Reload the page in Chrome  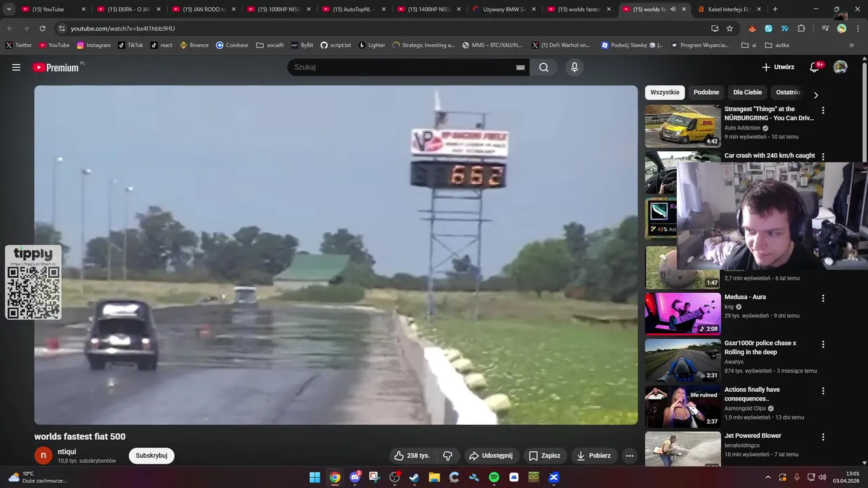42,28
